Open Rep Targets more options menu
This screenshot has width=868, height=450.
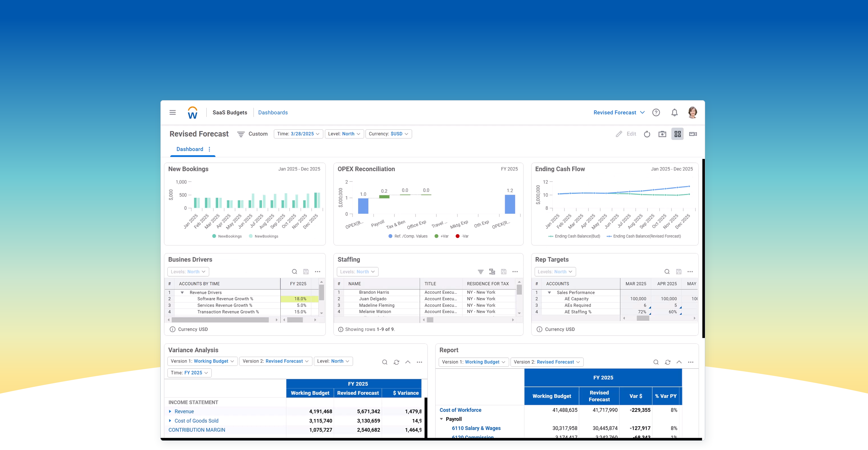pyautogui.click(x=690, y=272)
